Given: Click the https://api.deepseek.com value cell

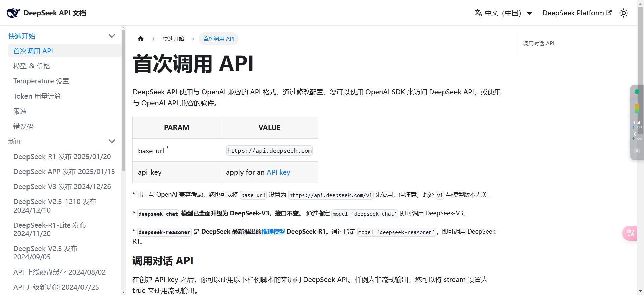Looking at the screenshot, I should (269, 151).
